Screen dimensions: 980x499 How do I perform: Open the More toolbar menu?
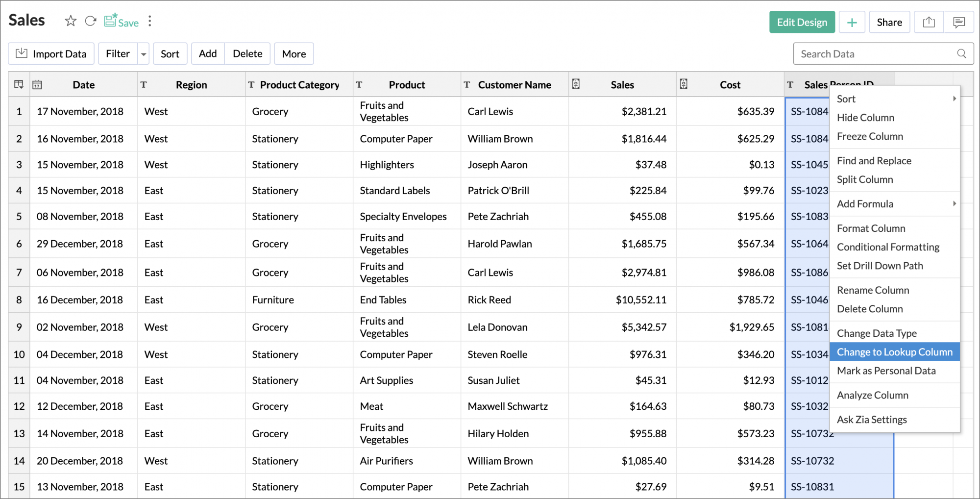click(x=294, y=54)
